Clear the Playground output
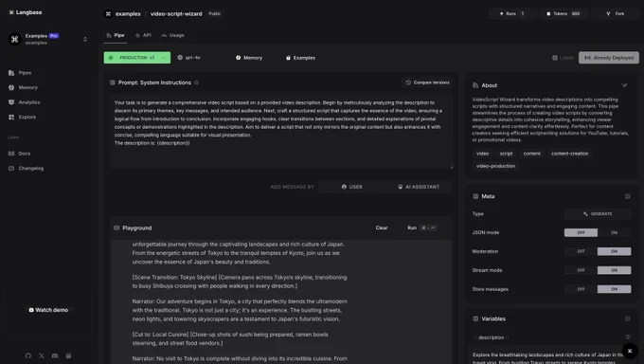This screenshot has width=644, height=364. (x=382, y=227)
